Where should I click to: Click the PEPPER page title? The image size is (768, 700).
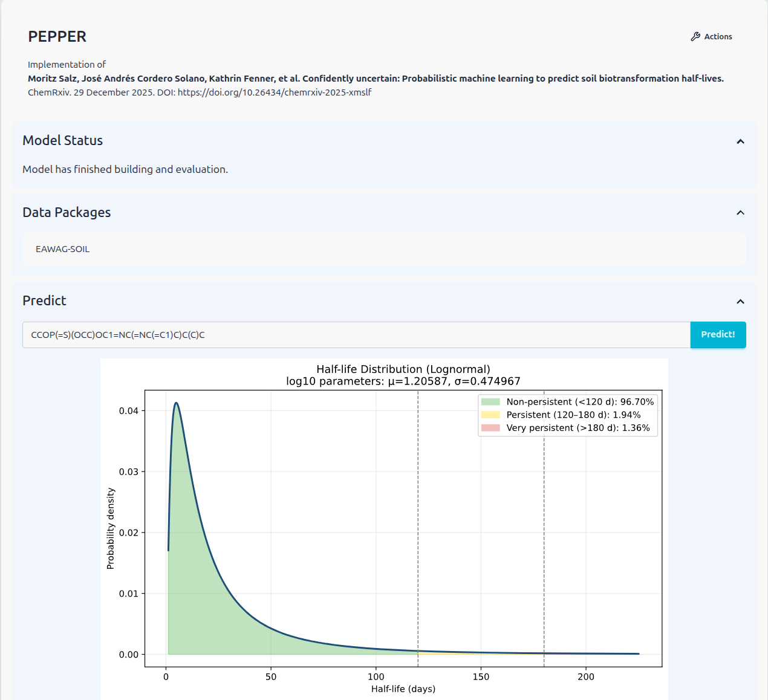tap(57, 37)
